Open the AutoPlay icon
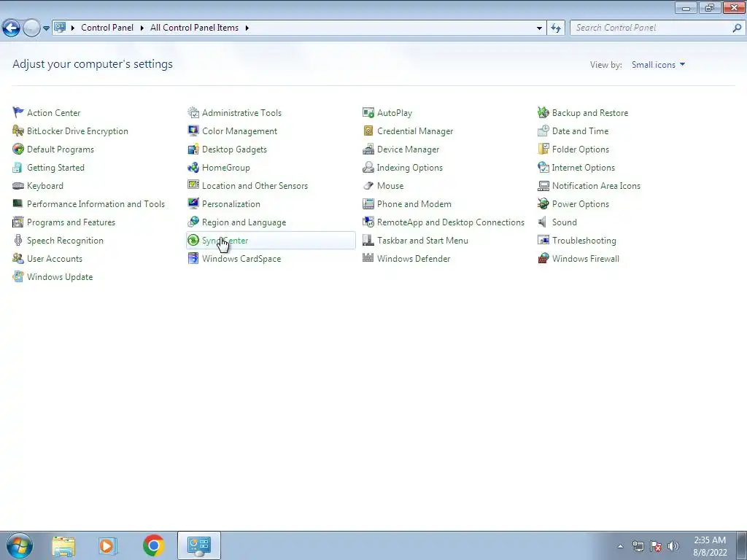Image resolution: width=747 pixels, height=560 pixels. tap(368, 112)
